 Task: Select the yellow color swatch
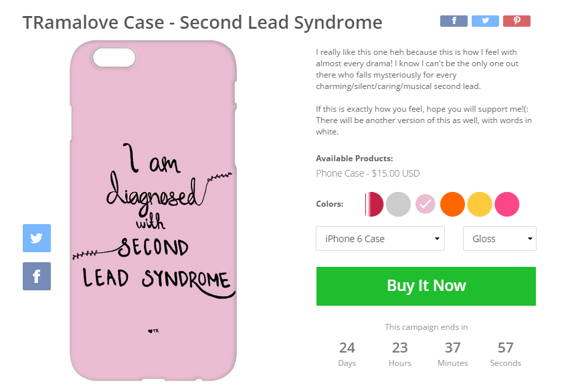[x=479, y=204]
